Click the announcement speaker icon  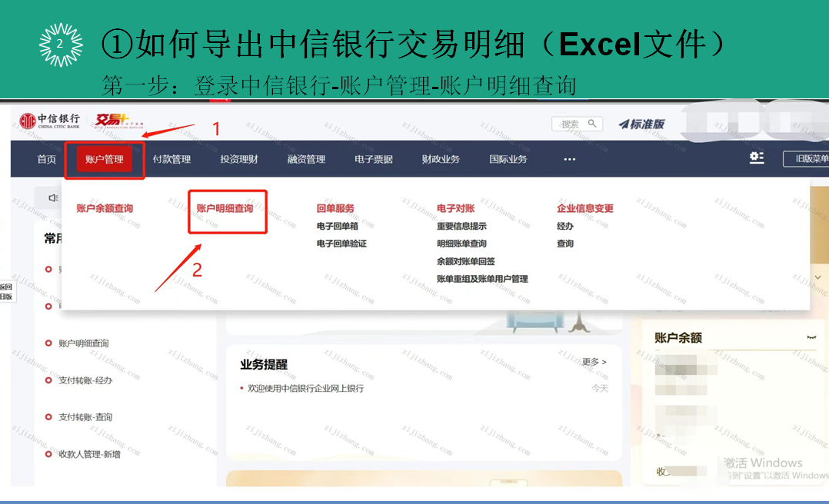click(53, 198)
